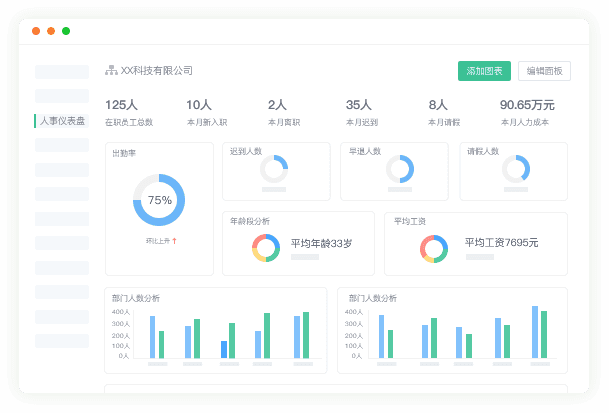Click the organization icon beside XX科技有限公司
609x413 pixels.
pyautogui.click(x=111, y=70)
